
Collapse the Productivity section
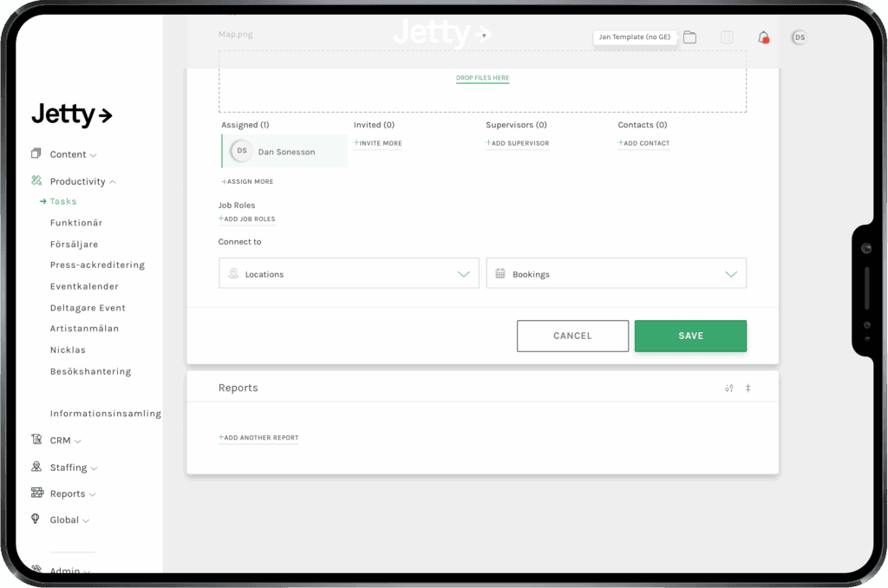point(78,180)
